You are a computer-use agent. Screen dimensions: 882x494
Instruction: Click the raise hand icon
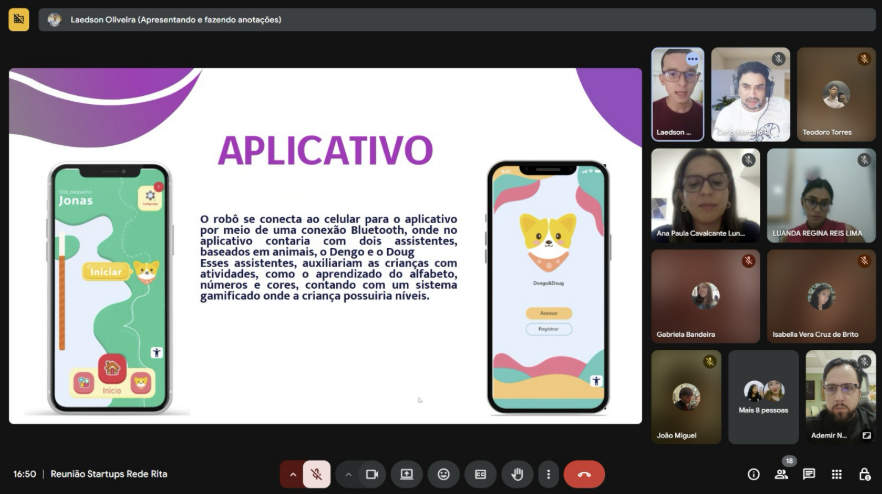point(518,474)
